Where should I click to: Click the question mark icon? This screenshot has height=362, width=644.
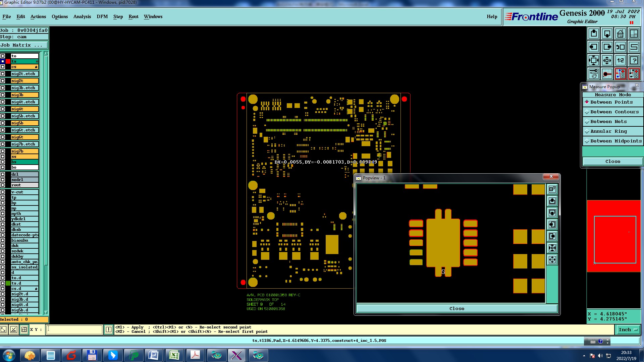pyautogui.click(x=634, y=60)
